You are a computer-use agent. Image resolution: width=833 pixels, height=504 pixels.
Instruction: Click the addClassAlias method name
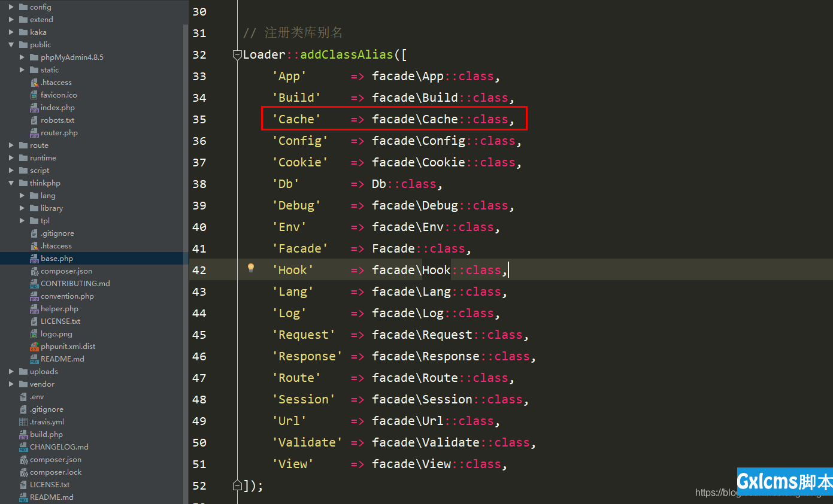pos(347,55)
